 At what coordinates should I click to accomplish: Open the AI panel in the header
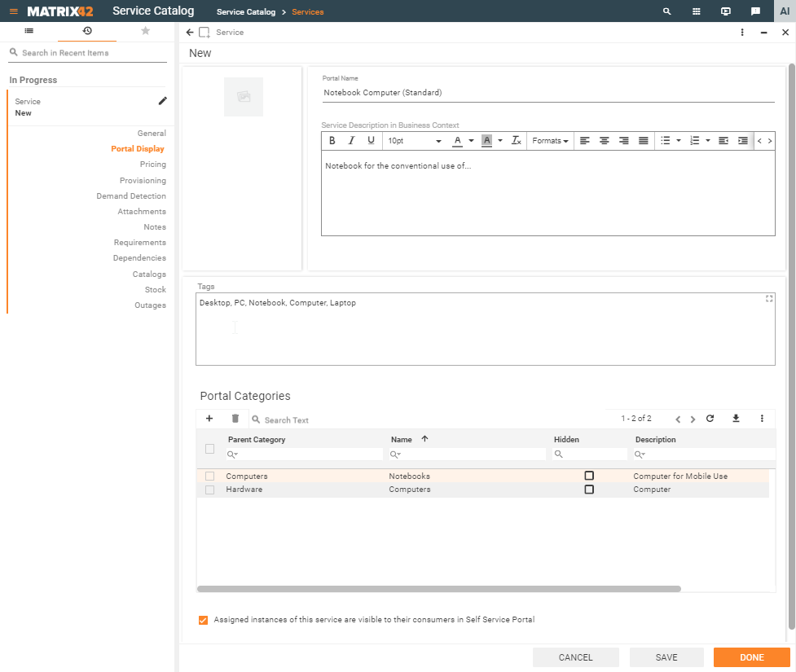click(783, 11)
